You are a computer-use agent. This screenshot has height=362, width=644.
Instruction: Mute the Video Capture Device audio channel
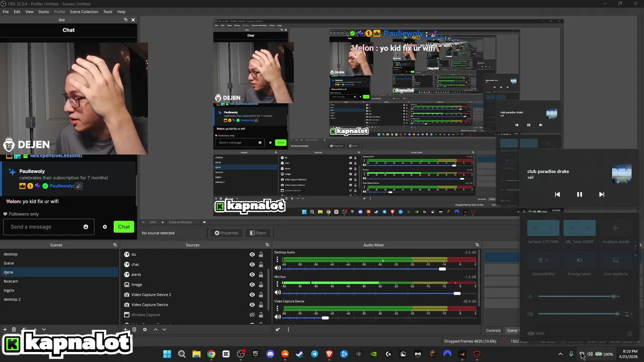(x=277, y=317)
